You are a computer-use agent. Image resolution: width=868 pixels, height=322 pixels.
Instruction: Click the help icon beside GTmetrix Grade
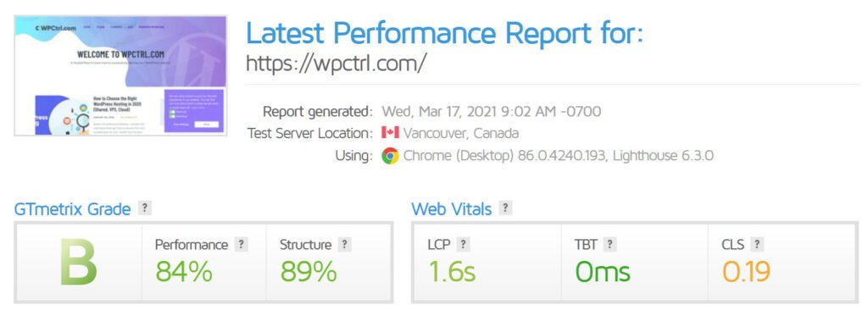coord(144,208)
